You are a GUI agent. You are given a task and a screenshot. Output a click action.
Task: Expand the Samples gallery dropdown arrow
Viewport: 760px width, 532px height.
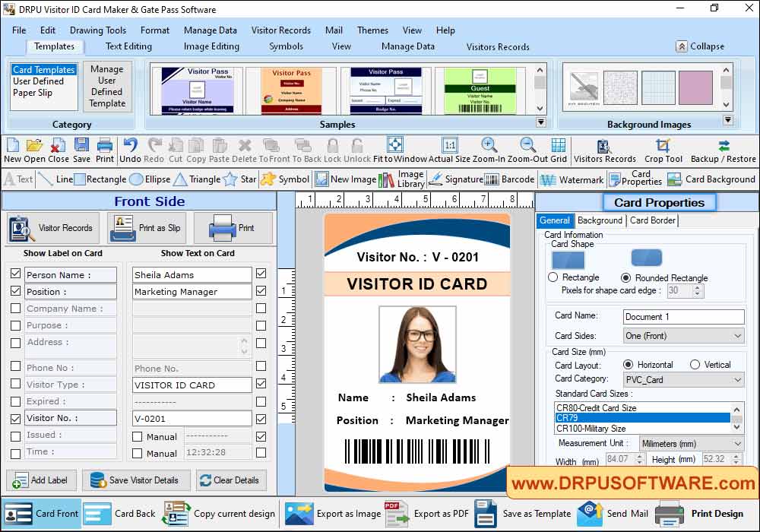tap(541, 122)
